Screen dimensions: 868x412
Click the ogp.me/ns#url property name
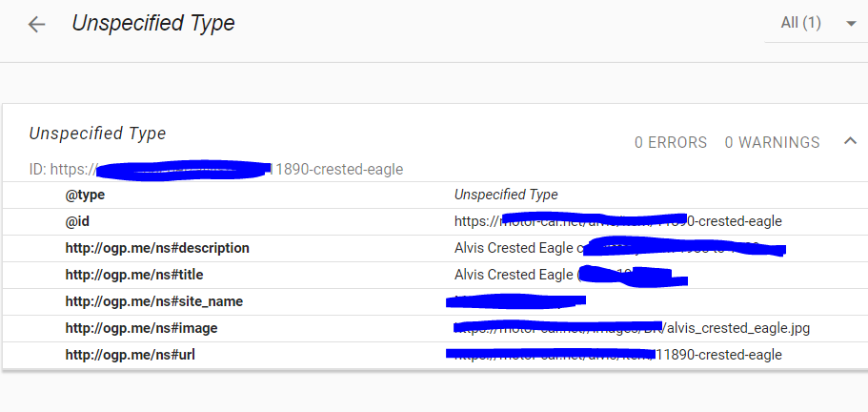131,355
